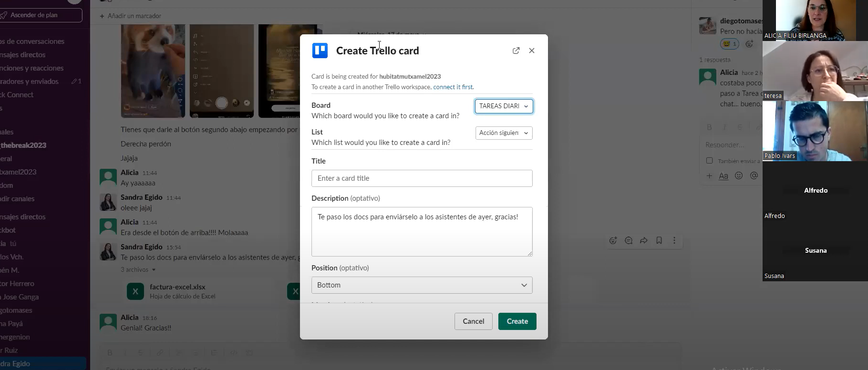Reply in thread icon in hover toolbar
868x370 pixels.
629,241
